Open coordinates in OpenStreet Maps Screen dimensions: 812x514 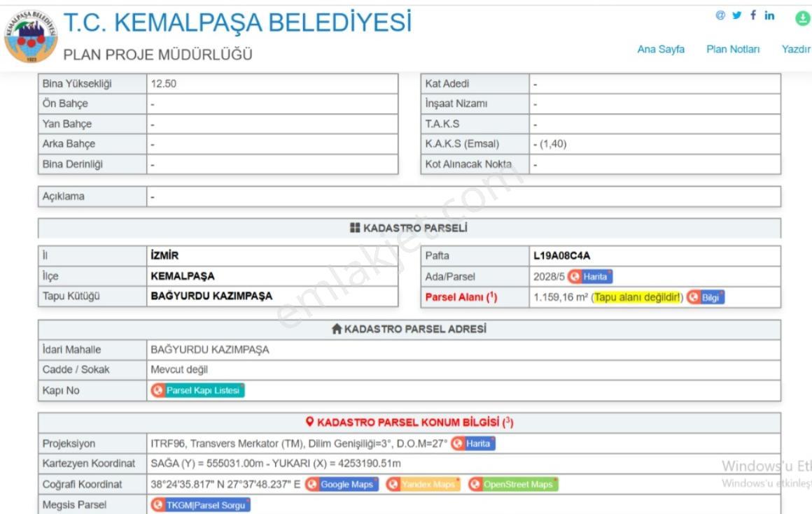tap(512, 485)
